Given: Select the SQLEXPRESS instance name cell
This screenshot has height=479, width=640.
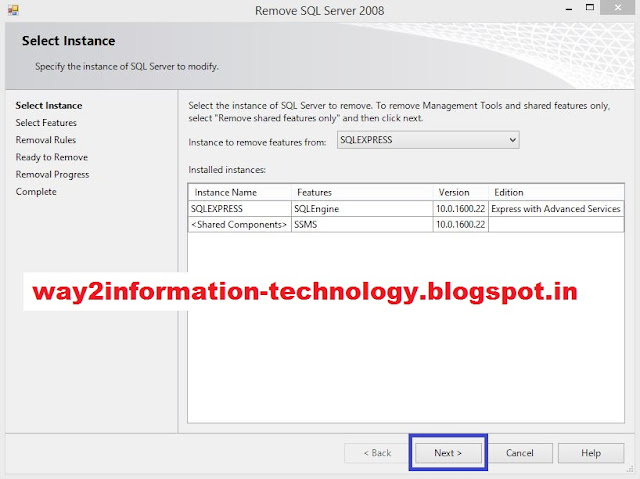Looking at the screenshot, I should 240,208.
